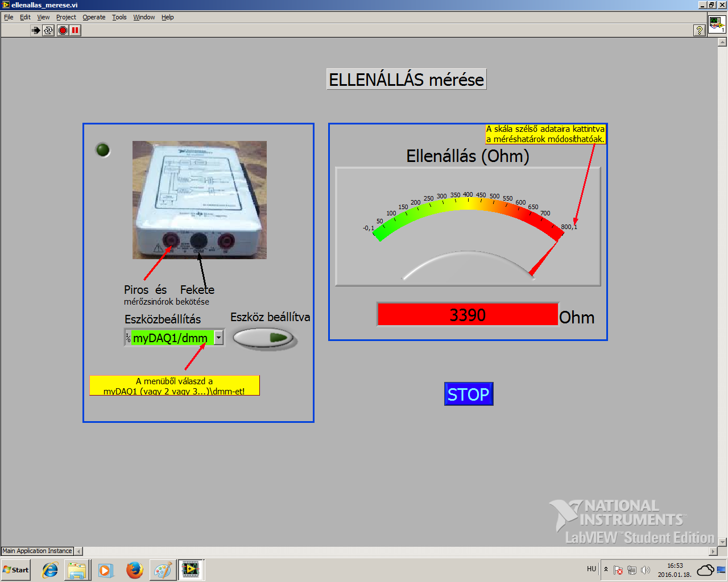The height and width of the screenshot is (582, 728).
Task: Open the Tools menu
Action: (119, 17)
